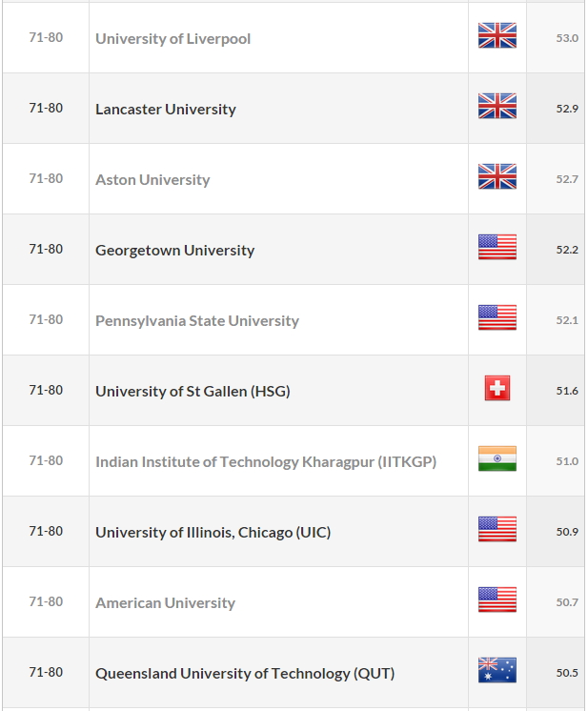Screen dimensions: 588x711
Task: Open Indian Institute of Technology Kharagpur (IITKGP) link
Action: point(266,461)
